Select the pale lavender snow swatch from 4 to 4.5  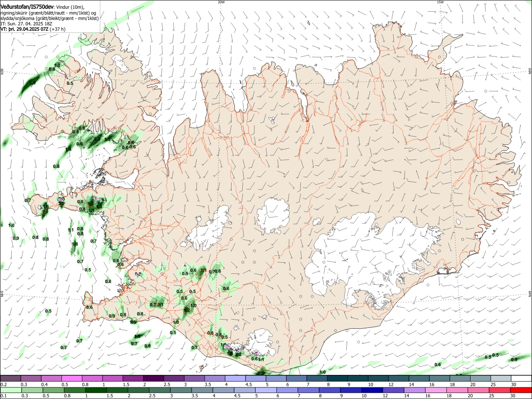(235, 379)
